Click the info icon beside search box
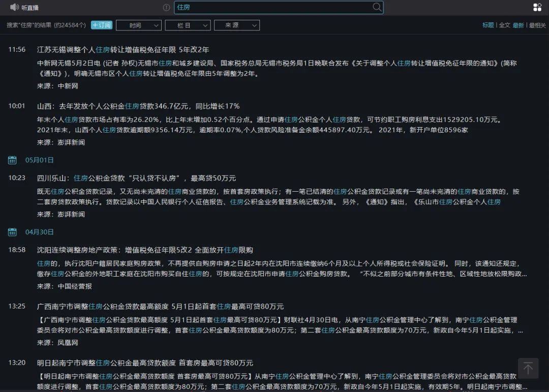The image size is (549, 392). pyautogui.click(x=166, y=7)
